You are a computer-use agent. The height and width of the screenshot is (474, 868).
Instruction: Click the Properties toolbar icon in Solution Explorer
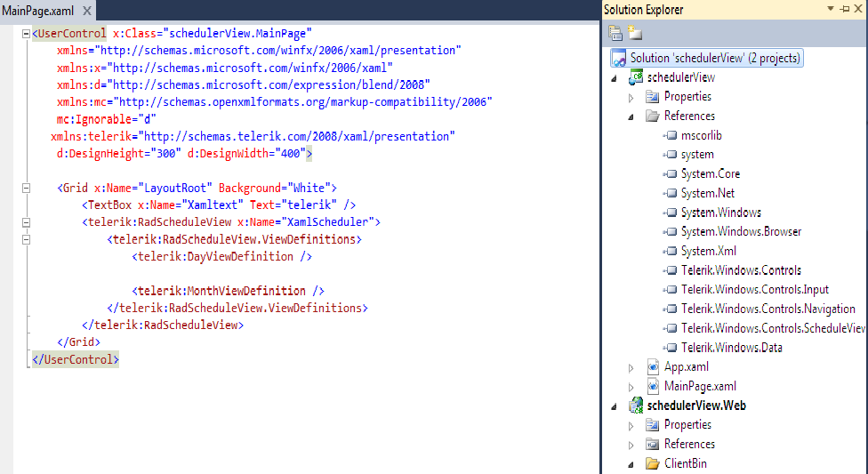[615, 33]
